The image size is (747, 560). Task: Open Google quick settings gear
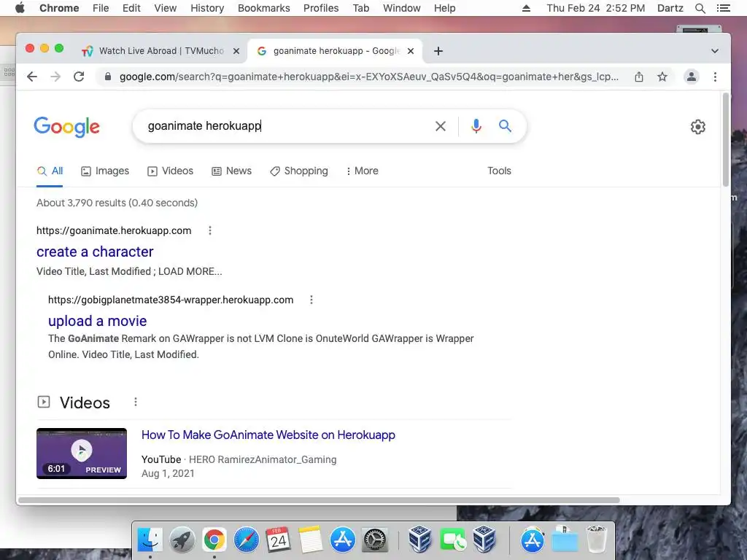[698, 127]
